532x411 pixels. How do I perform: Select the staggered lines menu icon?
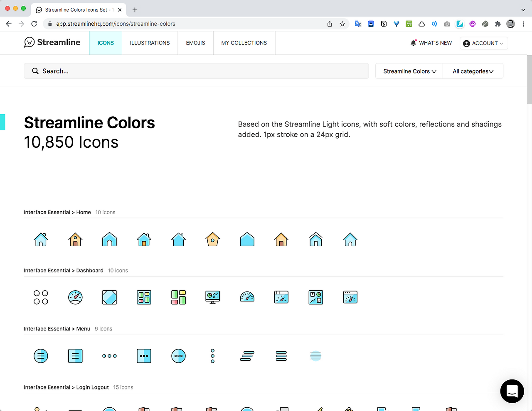(247, 356)
